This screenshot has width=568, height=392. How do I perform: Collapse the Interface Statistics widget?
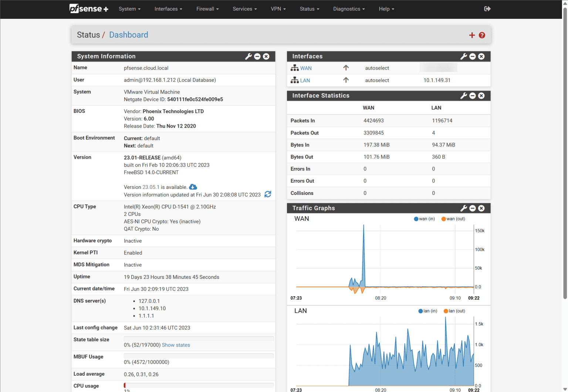[x=473, y=95]
